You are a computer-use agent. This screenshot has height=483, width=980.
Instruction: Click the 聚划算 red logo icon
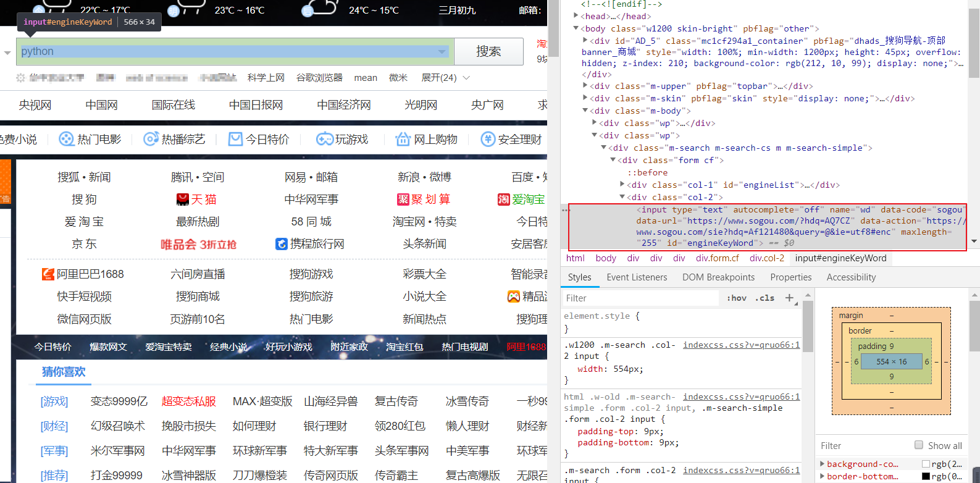pyautogui.click(x=403, y=199)
